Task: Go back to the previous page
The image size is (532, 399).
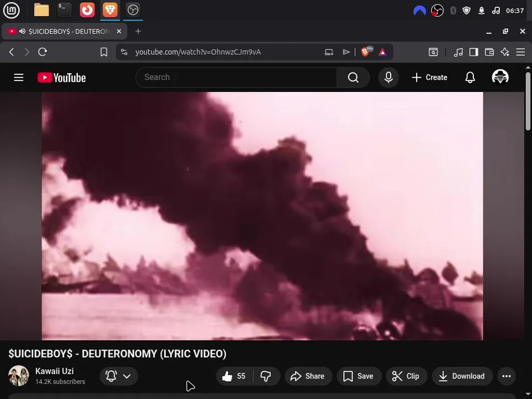Action: pos(12,52)
